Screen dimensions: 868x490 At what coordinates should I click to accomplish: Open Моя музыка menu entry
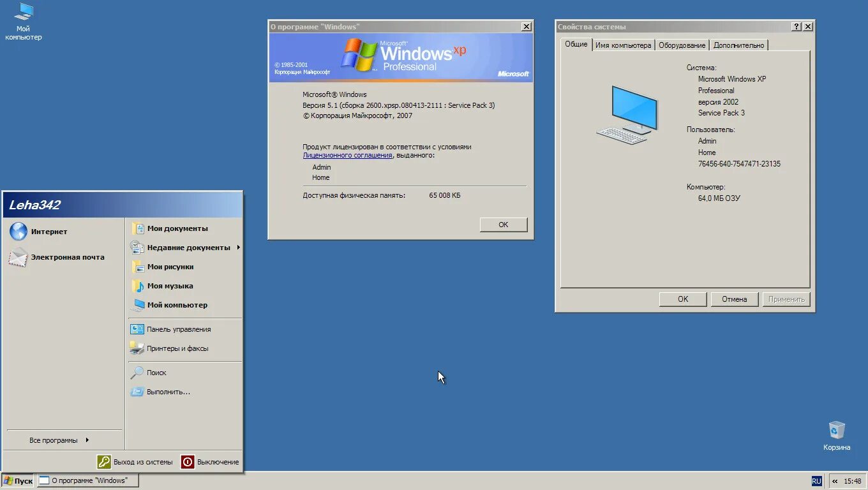click(184, 286)
